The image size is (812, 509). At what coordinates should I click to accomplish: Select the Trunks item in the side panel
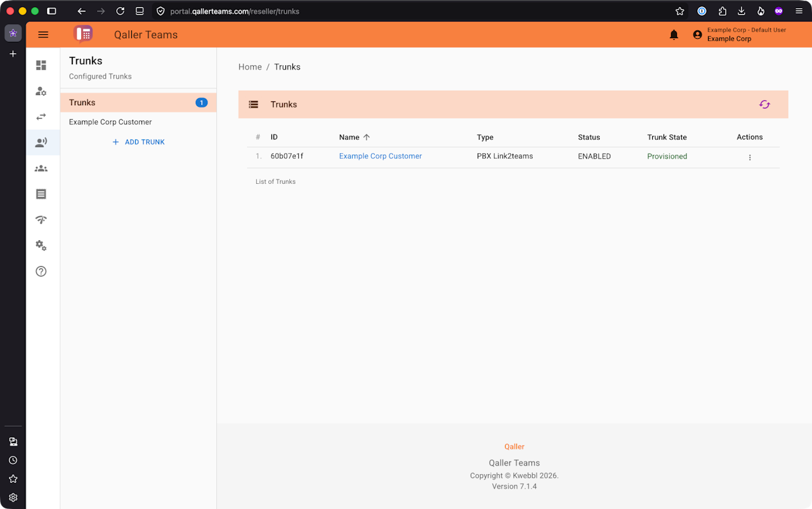click(138, 103)
